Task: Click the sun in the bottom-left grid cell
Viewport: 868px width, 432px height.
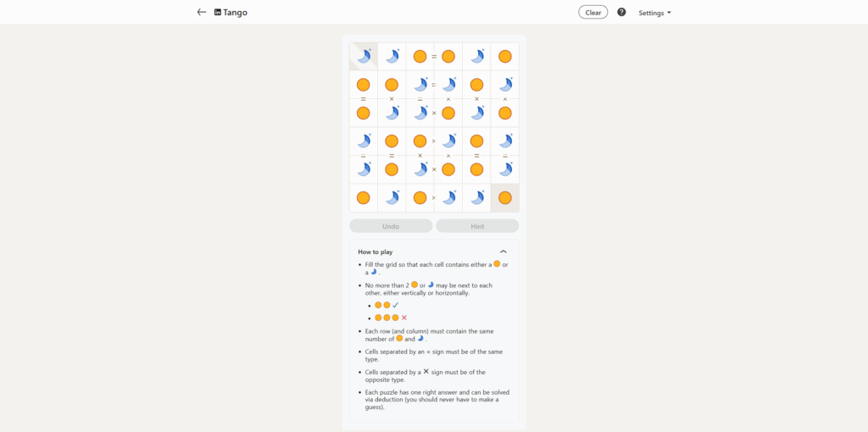Action: click(364, 198)
